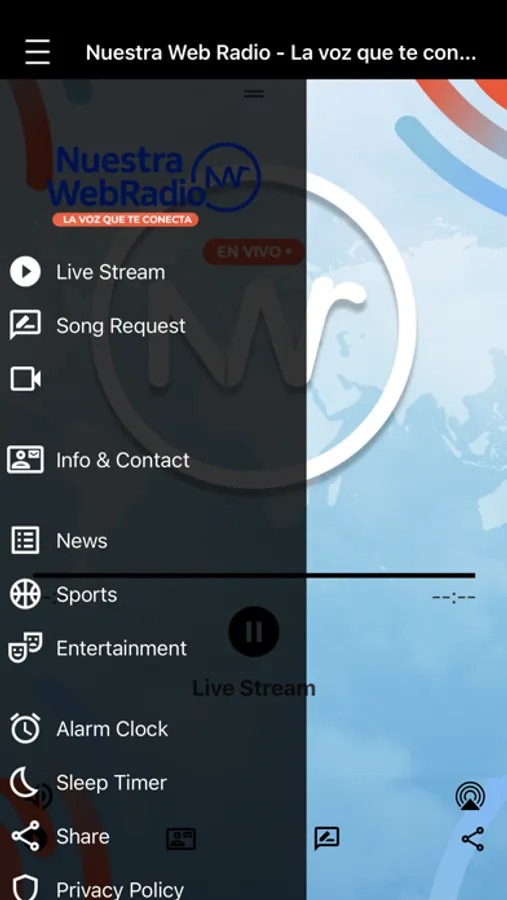Click the Alarm Clock icon

click(x=25, y=728)
